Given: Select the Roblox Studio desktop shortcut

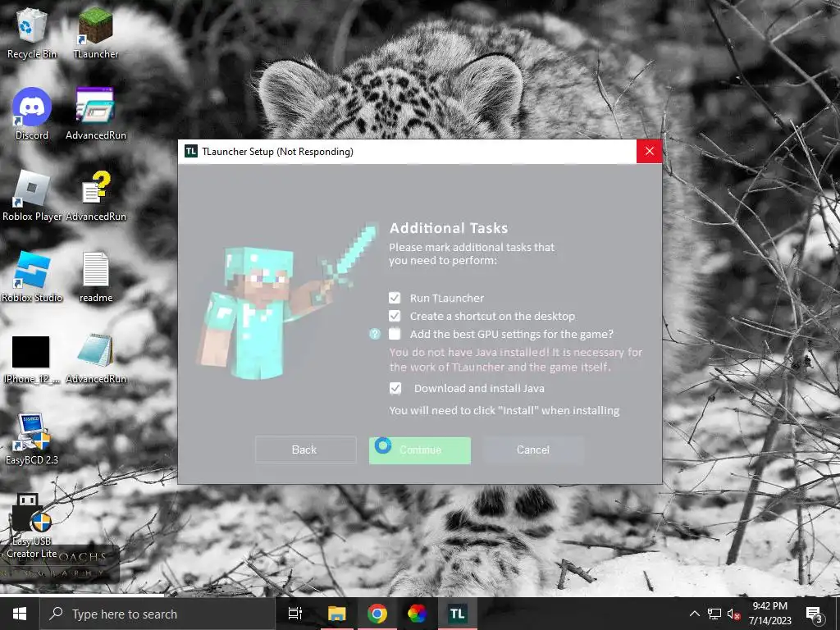Looking at the screenshot, I should [x=32, y=276].
